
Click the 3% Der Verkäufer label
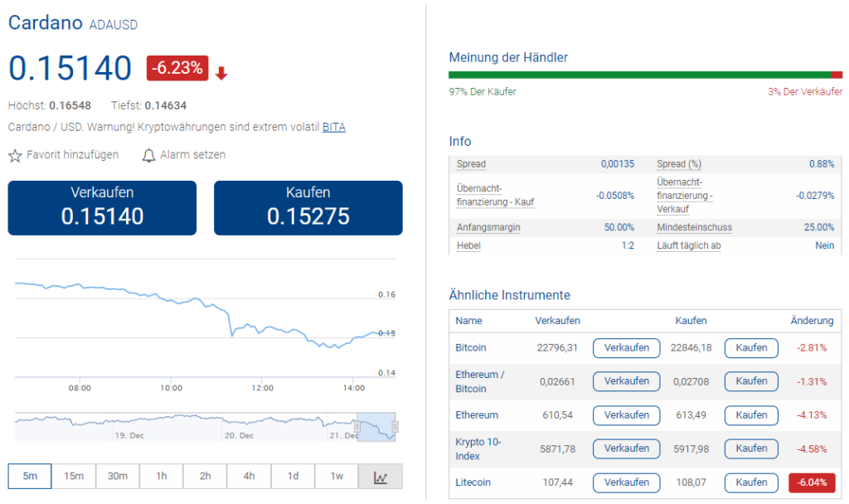805,92
